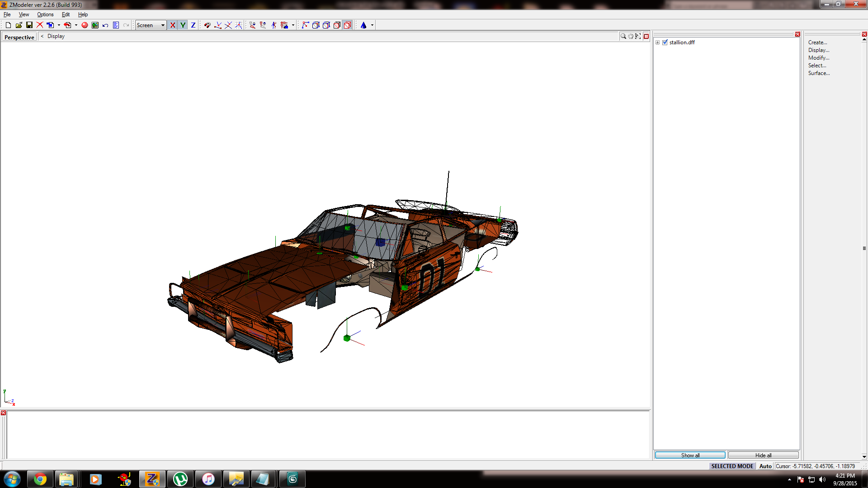The width and height of the screenshot is (868, 488).
Task: Click the Surface... command group
Action: tap(819, 73)
